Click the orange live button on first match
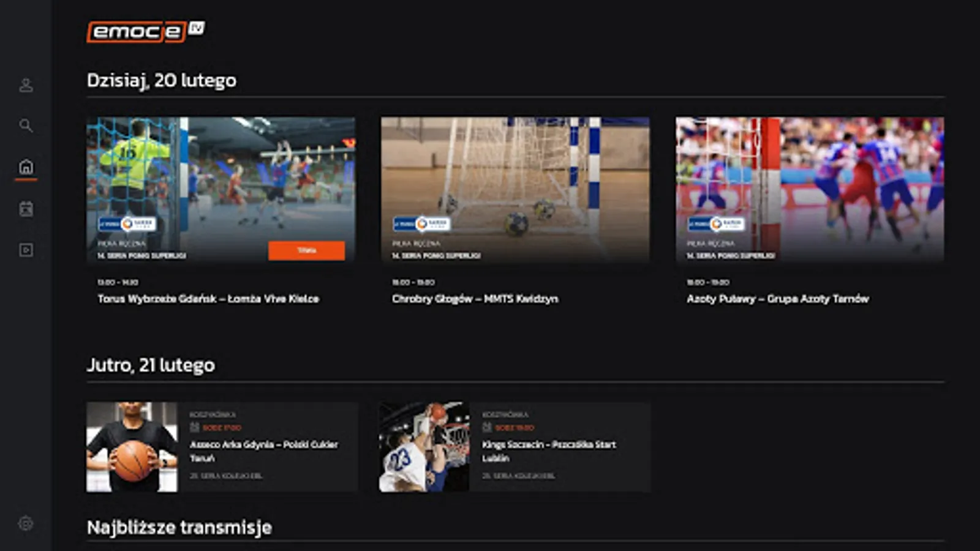 coord(306,250)
